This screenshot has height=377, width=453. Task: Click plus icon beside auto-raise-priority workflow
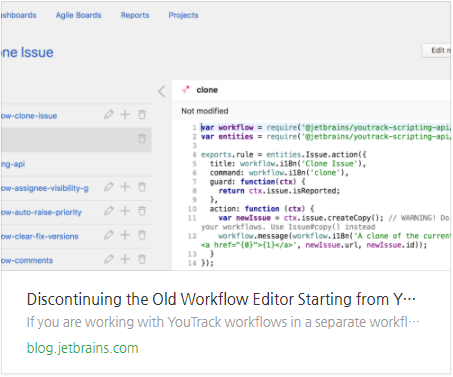click(x=125, y=211)
